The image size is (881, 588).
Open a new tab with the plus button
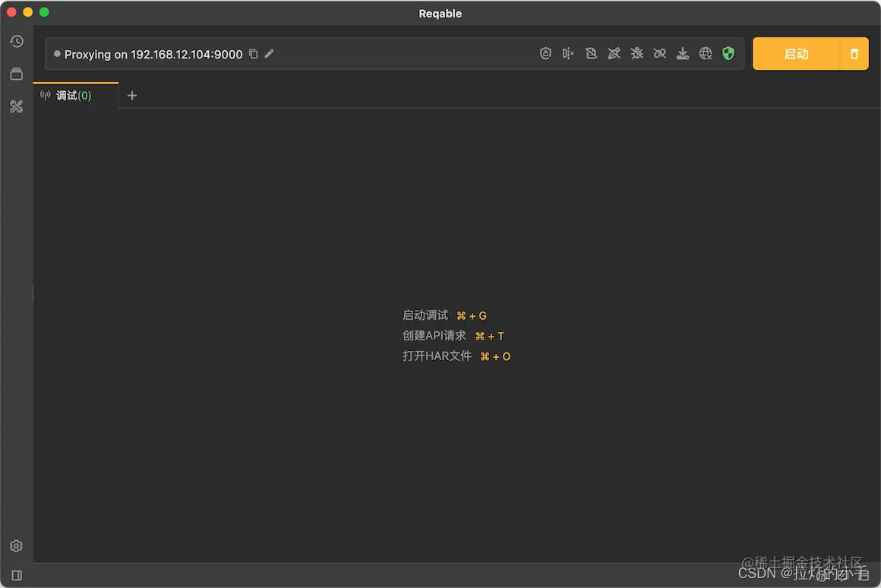click(x=131, y=96)
